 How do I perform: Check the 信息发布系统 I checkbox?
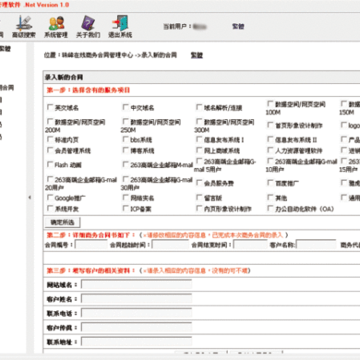199,139
